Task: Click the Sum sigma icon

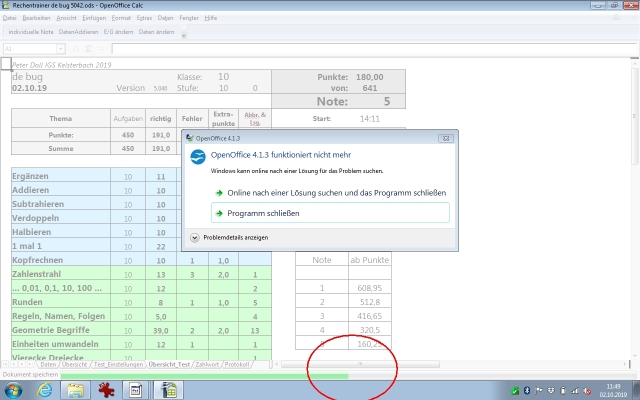Action: pos(88,49)
